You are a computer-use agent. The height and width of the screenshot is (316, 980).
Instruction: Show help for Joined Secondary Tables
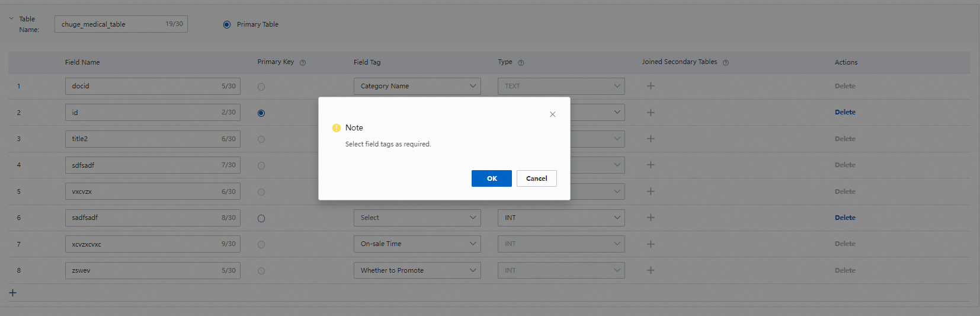[726, 63]
